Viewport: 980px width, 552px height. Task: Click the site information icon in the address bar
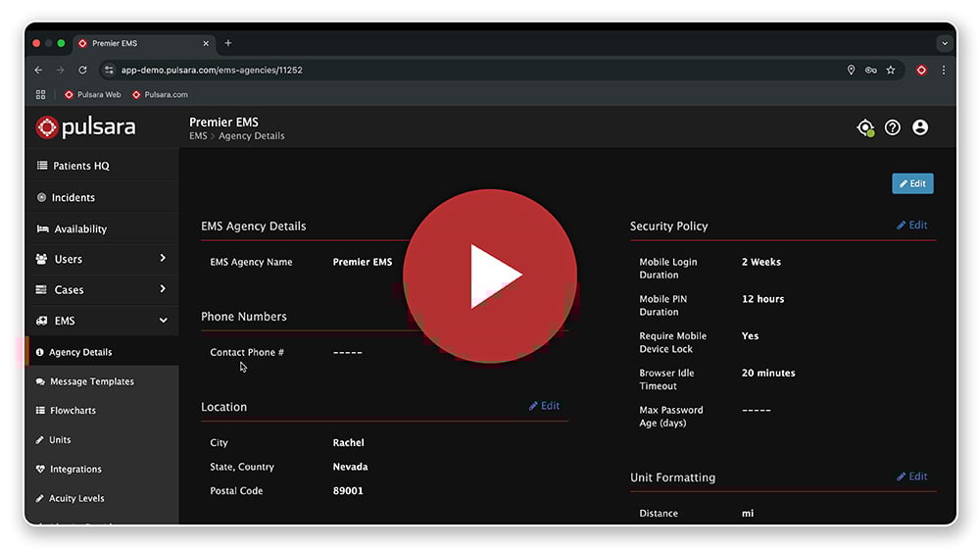110,70
